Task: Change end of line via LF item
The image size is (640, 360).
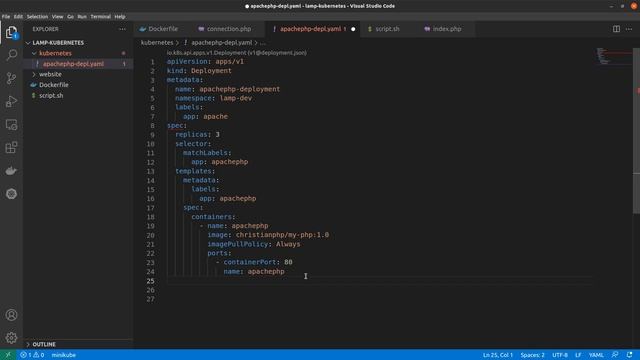Action: (x=578, y=355)
